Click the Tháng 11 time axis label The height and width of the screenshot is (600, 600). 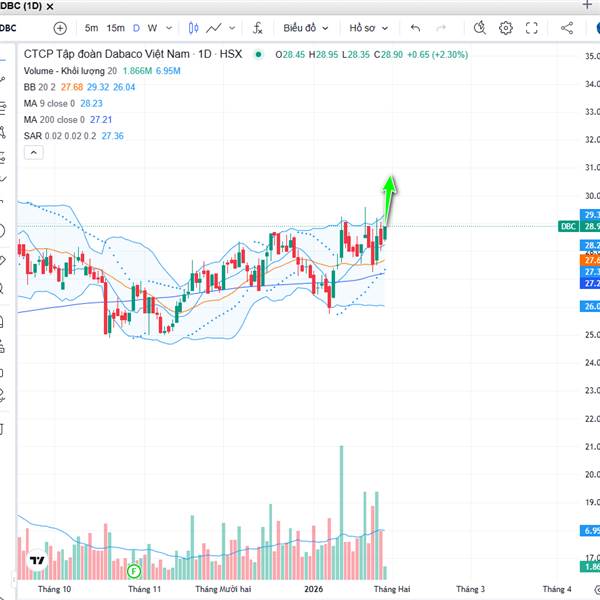pos(145,589)
